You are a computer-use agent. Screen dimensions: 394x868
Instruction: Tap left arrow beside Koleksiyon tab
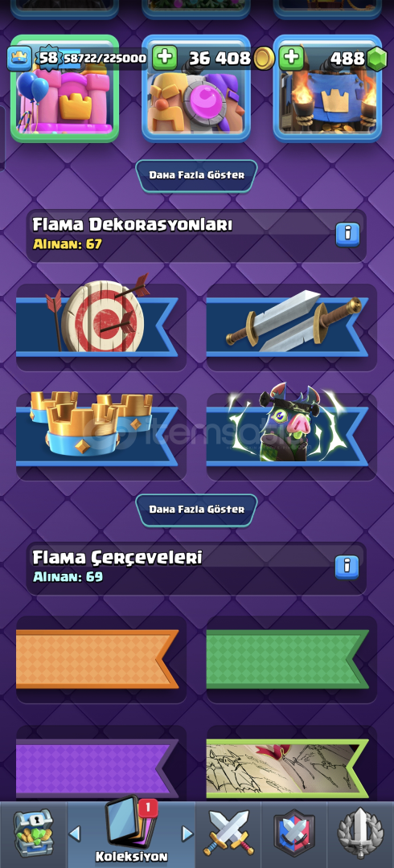click(75, 833)
